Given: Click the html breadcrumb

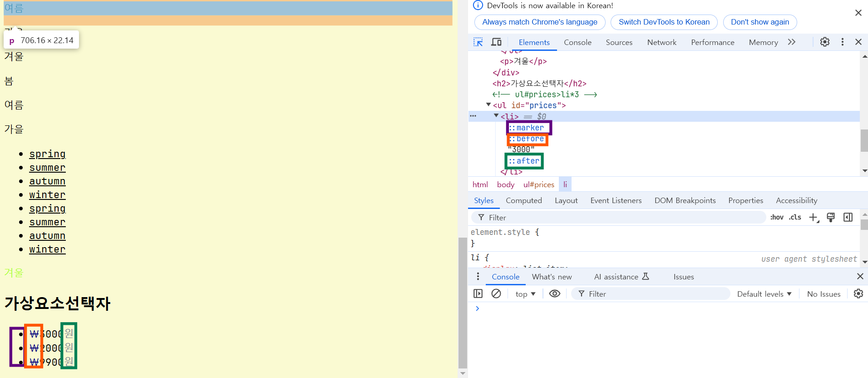Looking at the screenshot, I should pos(480,184).
